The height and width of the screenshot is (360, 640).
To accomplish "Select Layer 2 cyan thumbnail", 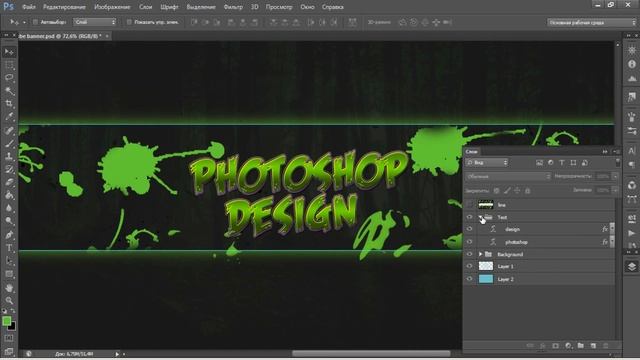I will click(486, 279).
